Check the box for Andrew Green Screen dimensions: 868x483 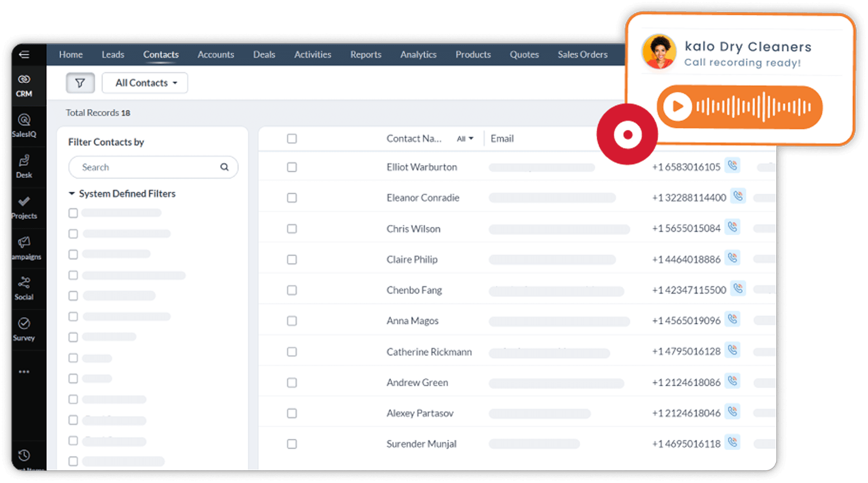(x=292, y=383)
